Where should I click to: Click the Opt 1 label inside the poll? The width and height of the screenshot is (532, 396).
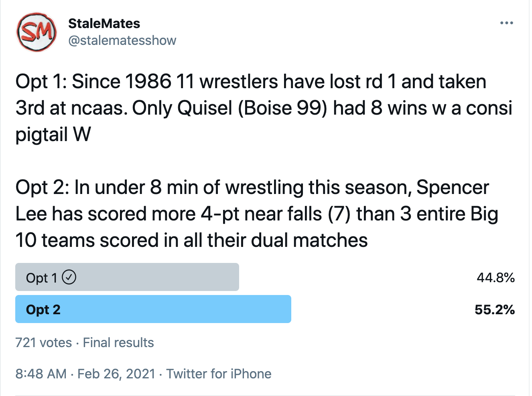(42, 278)
